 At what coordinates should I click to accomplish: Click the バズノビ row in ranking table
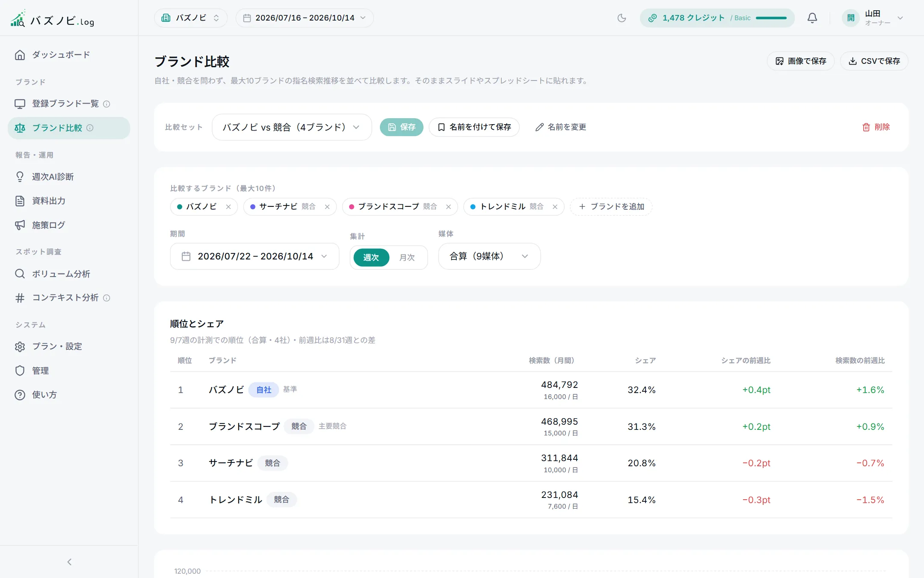tap(531, 390)
